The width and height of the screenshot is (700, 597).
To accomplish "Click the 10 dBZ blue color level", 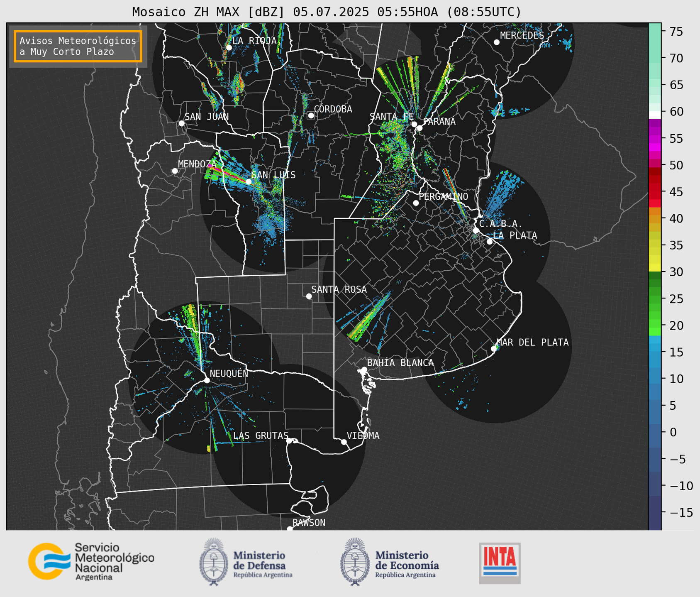I will 655,379.
